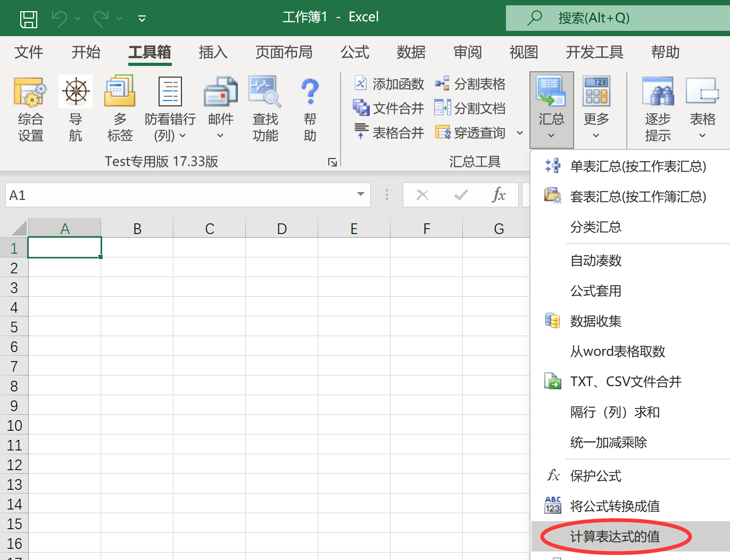Expand the 邮件 dropdown button
The image size is (730, 560).
pos(220,136)
